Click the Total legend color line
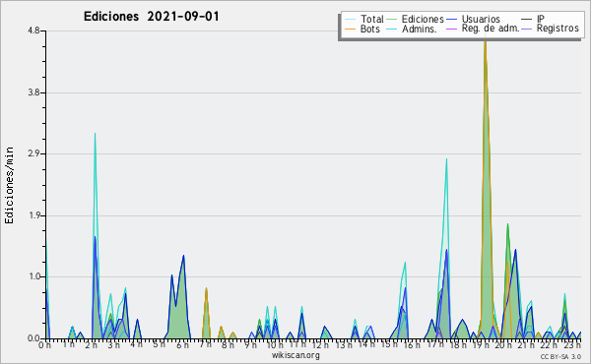This screenshot has height=364, width=591. [x=350, y=20]
